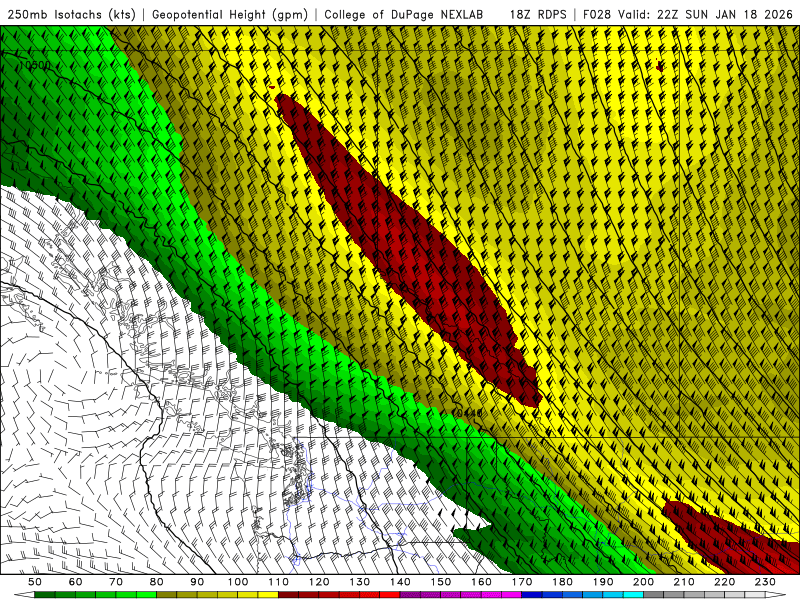This screenshot has height=600, width=800.
Task: Click the colorbar value 190
Action: pyautogui.click(x=603, y=582)
